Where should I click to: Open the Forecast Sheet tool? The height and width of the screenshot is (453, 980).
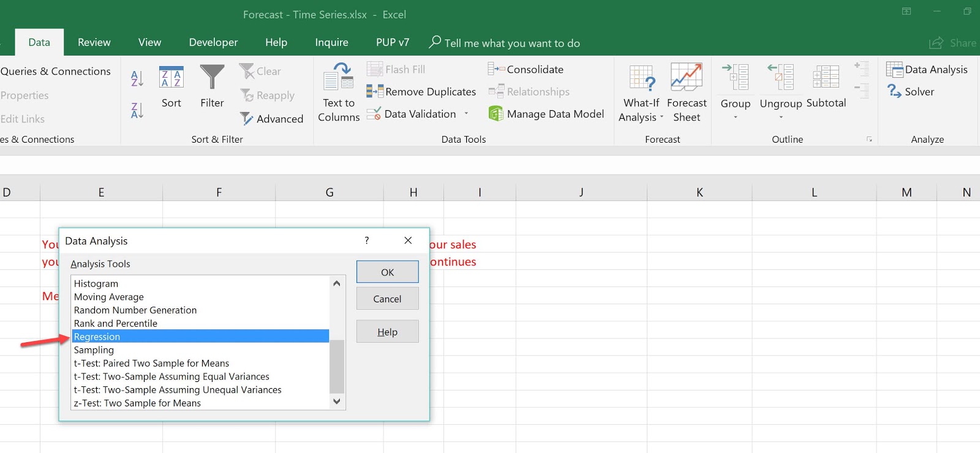point(687,92)
